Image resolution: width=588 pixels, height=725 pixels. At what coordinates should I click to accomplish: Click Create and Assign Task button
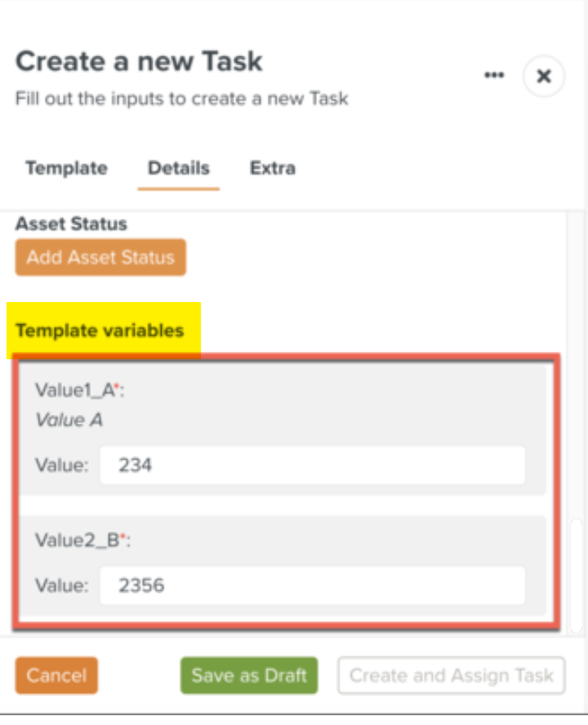pos(452,675)
